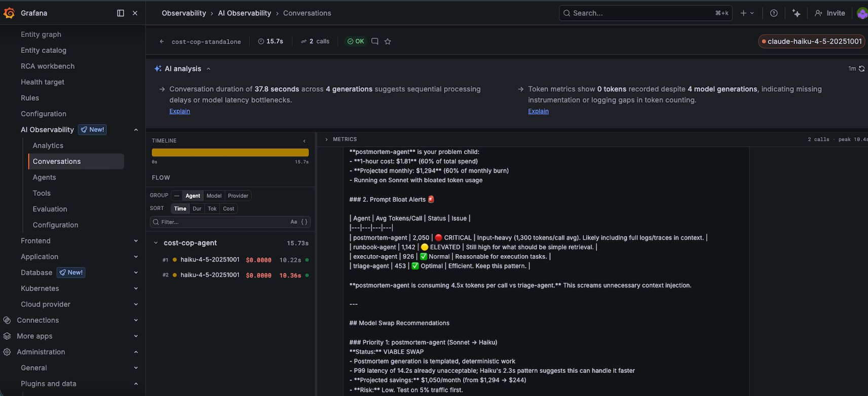The width and height of the screenshot is (868, 396).
Task: Collapse the cost-cop-agent group
Action: click(x=156, y=243)
